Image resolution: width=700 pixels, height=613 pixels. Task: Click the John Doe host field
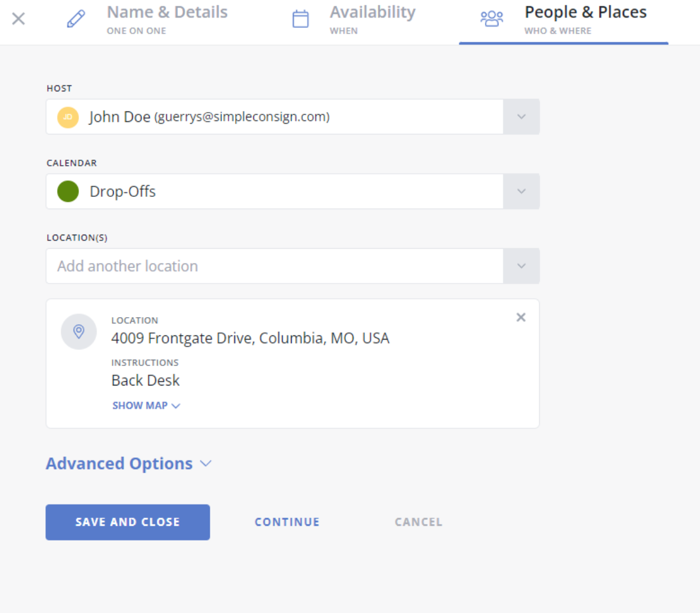point(293,117)
